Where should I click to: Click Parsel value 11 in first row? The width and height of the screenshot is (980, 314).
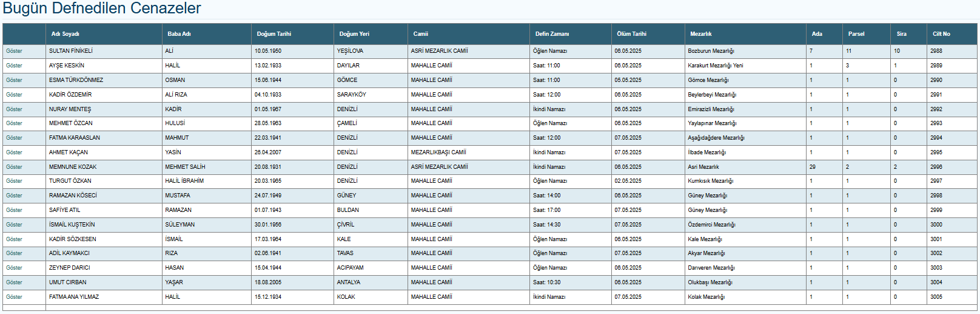pos(848,51)
